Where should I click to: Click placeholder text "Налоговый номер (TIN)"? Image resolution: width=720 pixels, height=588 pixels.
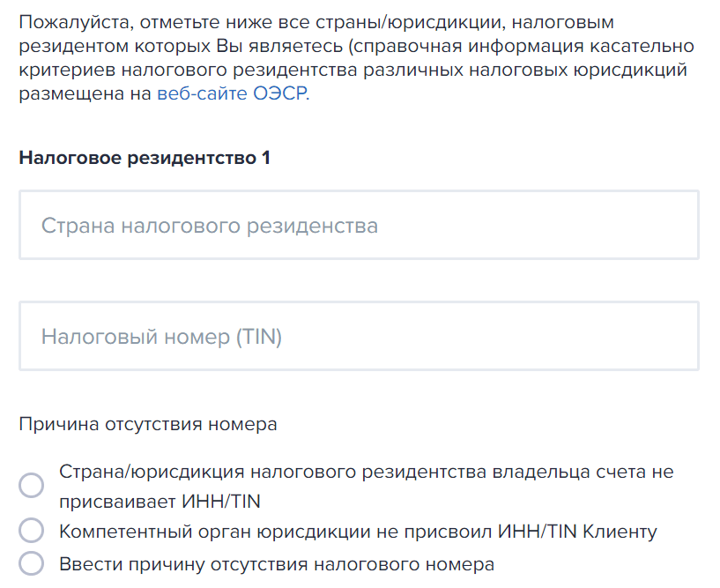161,337
